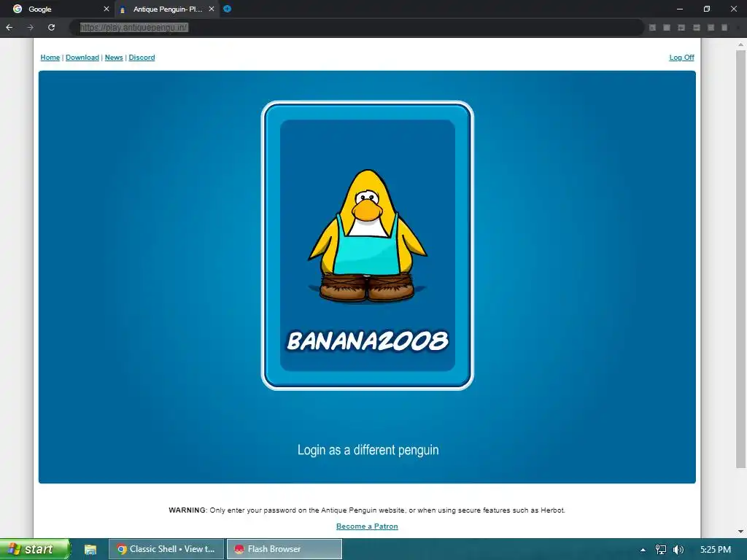The image size is (747, 560).
Task: Restore down the browser window
Action: 707,9
